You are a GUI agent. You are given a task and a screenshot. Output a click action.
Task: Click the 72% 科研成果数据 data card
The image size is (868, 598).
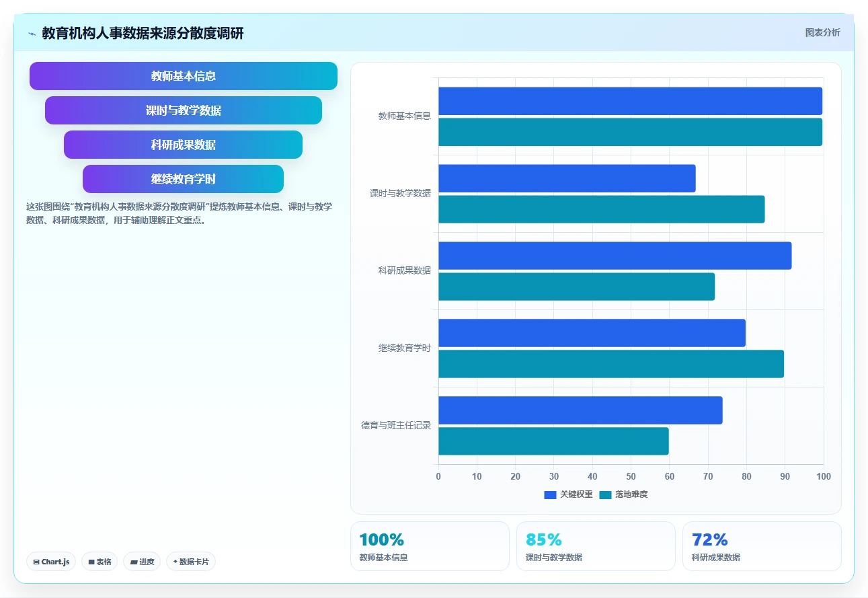coord(762,546)
